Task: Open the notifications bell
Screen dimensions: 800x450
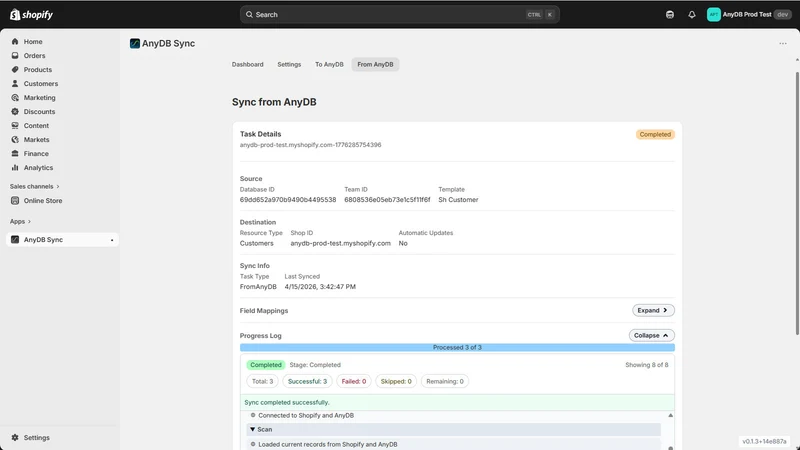Action: (691, 14)
